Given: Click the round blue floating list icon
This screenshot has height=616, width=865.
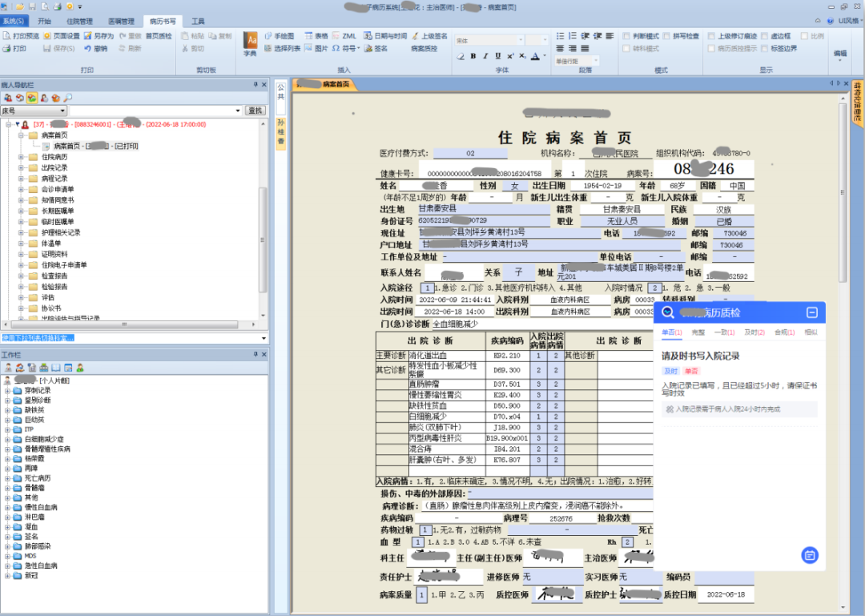Looking at the screenshot, I should (809, 554).
